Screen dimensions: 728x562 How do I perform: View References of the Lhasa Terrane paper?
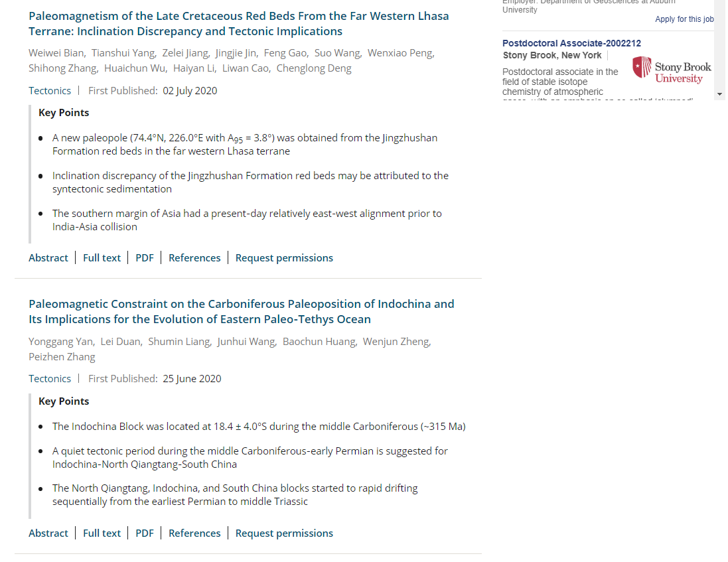point(194,258)
